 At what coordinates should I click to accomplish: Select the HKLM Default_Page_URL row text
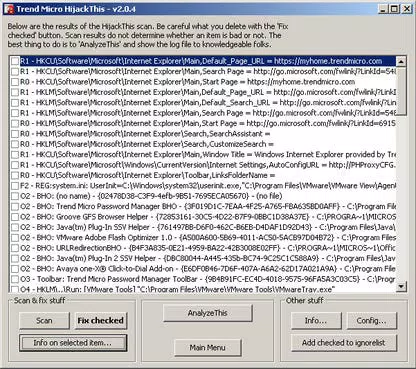point(208,92)
